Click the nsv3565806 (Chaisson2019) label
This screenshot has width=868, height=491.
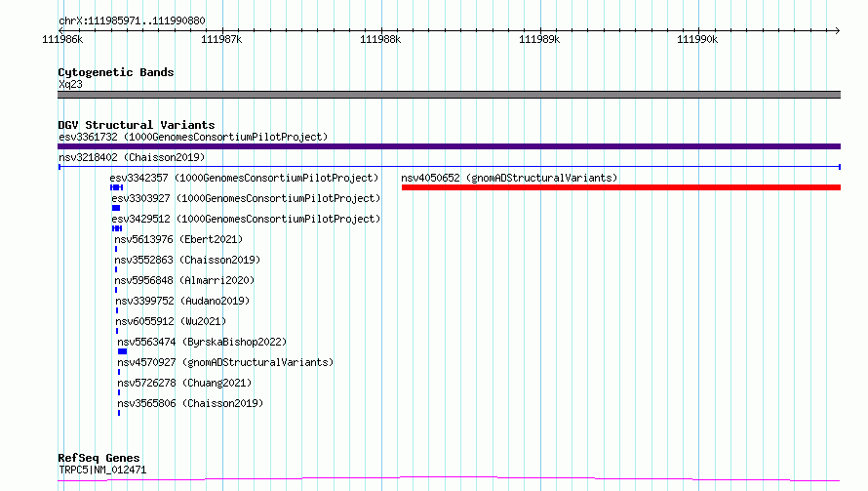[x=190, y=403]
